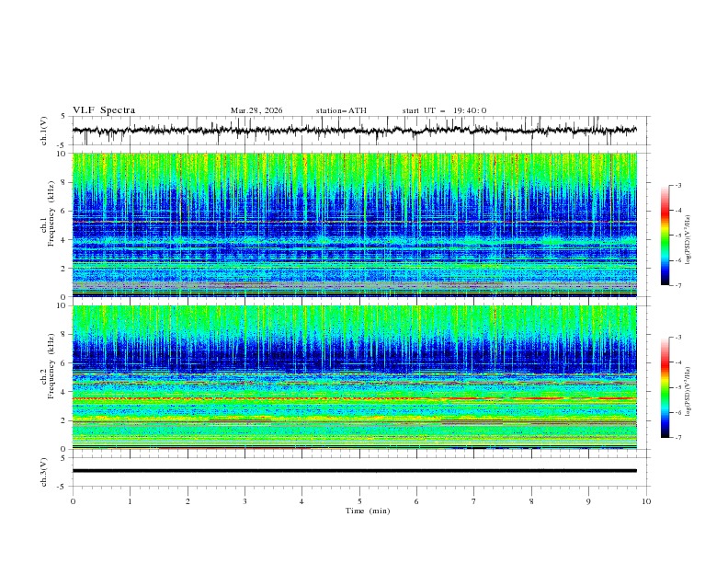Click the ch.1 voltage waveform trace
Viewport: 728px width, 563px height.
tap(354, 131)
